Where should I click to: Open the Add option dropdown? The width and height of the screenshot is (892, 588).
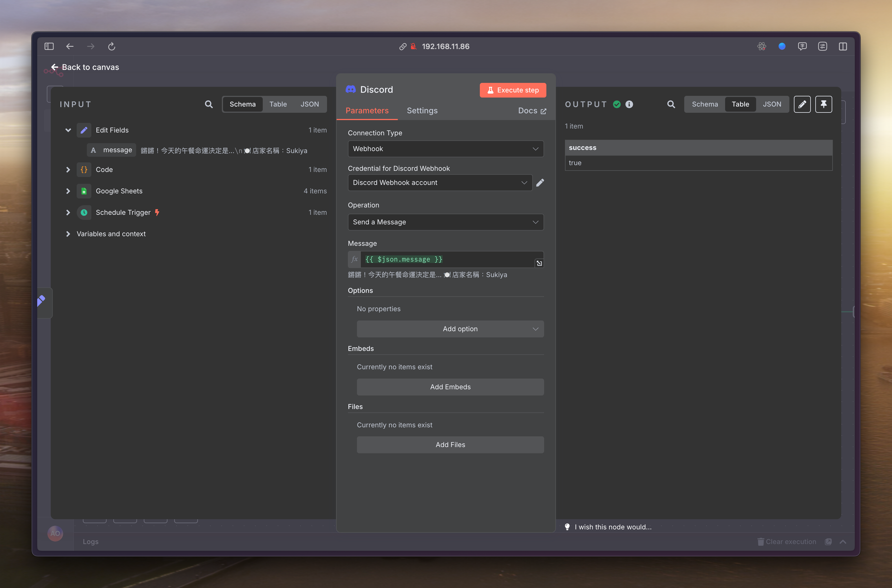point(450,329)
